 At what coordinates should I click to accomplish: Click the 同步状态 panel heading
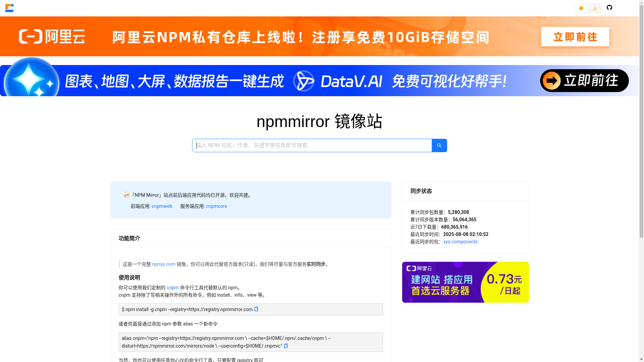pyautogui.click(x=421, y=191)
